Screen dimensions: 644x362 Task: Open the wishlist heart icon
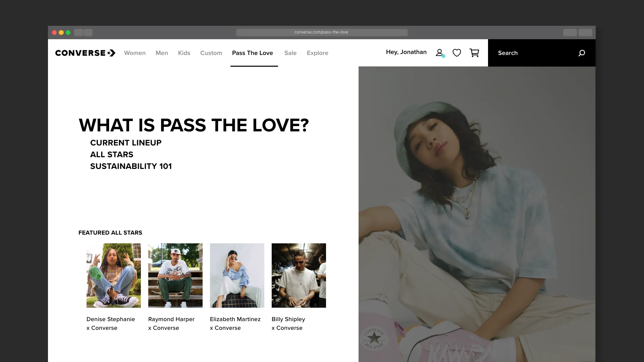(457, 53)
